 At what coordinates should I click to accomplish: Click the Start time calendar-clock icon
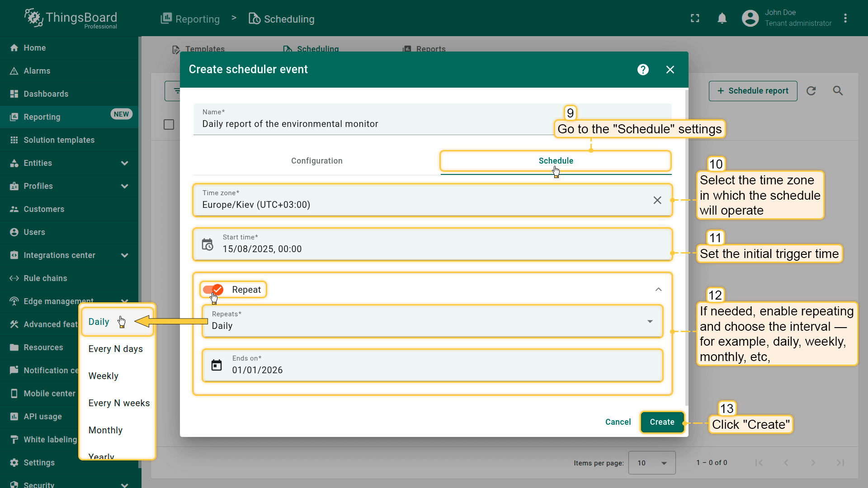point(208,244)
